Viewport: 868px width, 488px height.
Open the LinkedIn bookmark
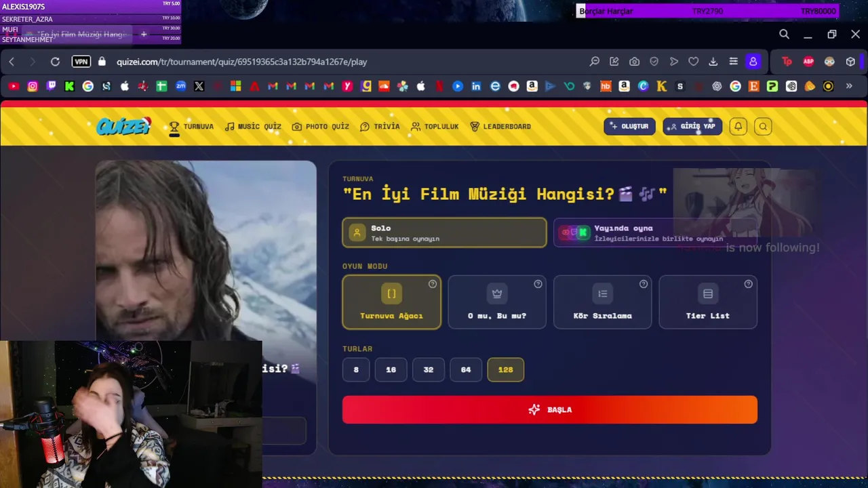point(476,86)
